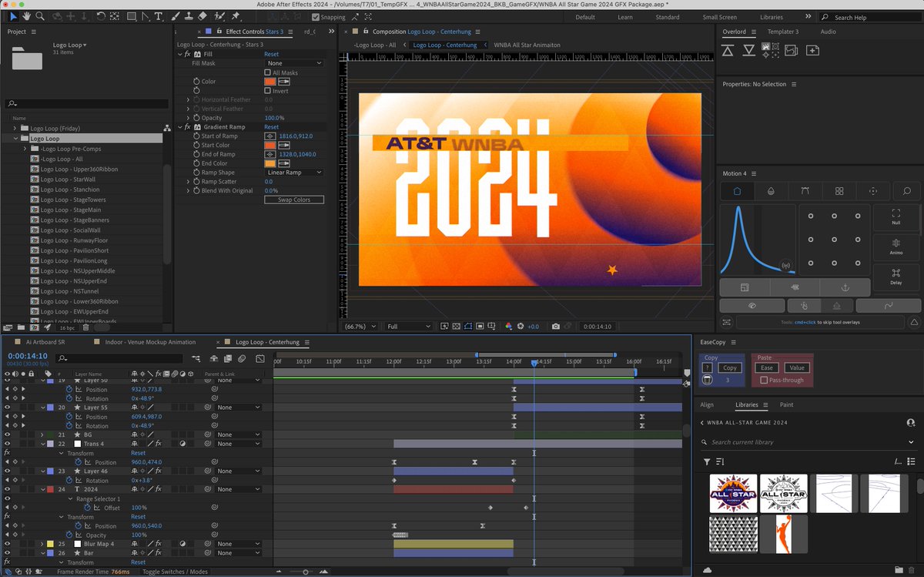The image size is (924, 577).
Task: Expand the -Logo Loop Pre-Comps folder
Action: [x=25, y=149]
